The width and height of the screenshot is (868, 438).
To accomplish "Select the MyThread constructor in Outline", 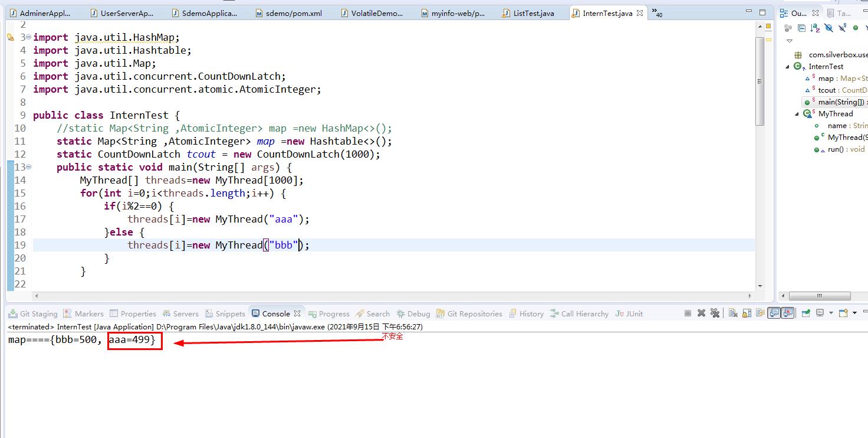I will (x=840, y=138).
